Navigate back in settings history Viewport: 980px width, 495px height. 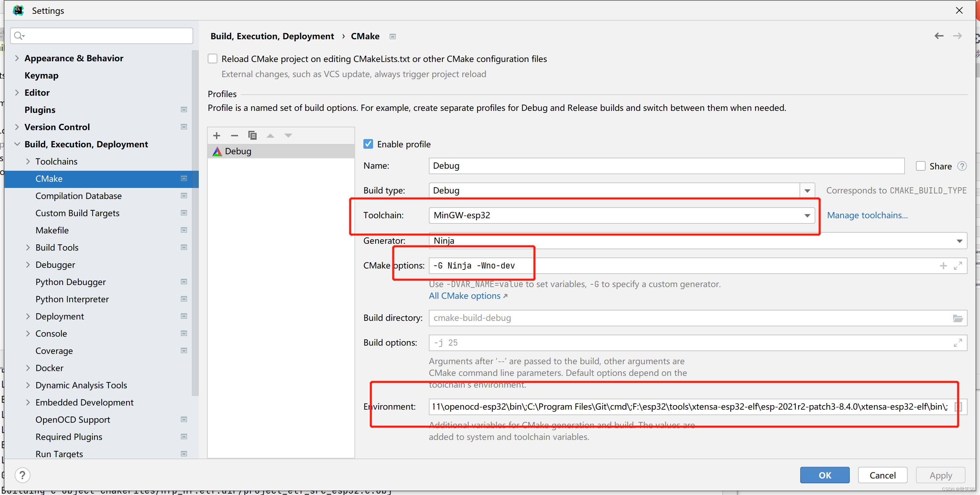(939, 36)
